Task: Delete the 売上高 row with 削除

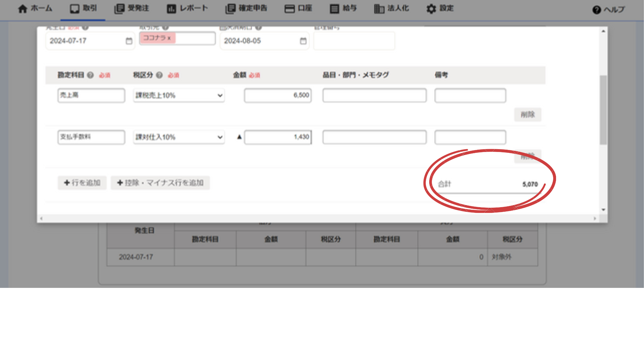Action: 528,115
